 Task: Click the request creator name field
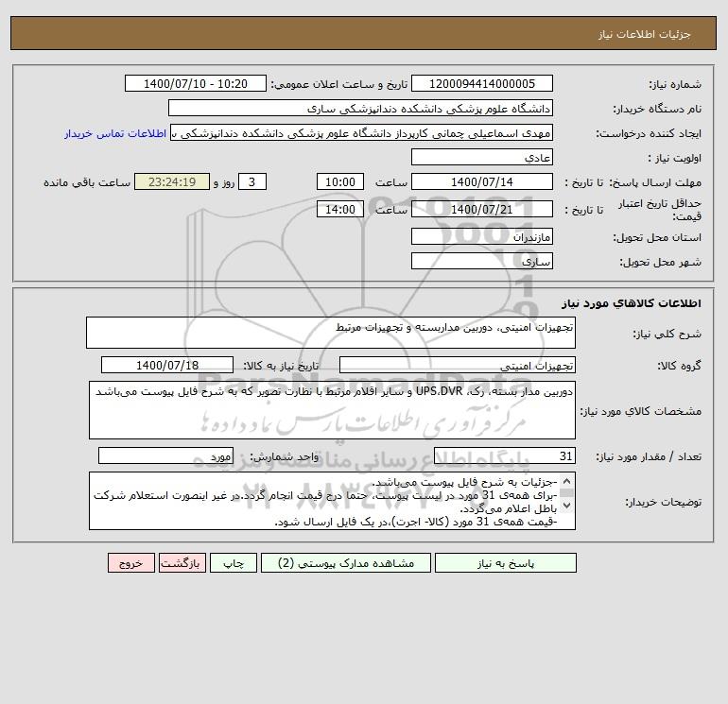(362, 132)
